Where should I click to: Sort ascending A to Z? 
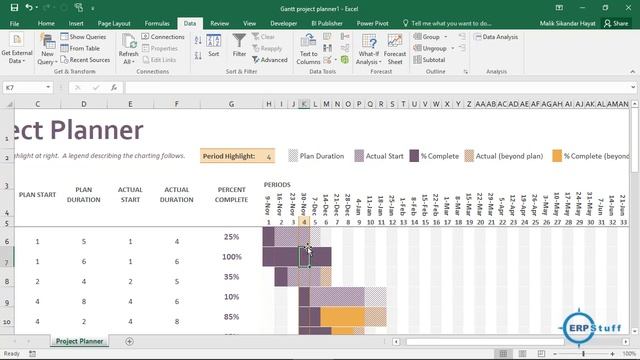[198, 40]
